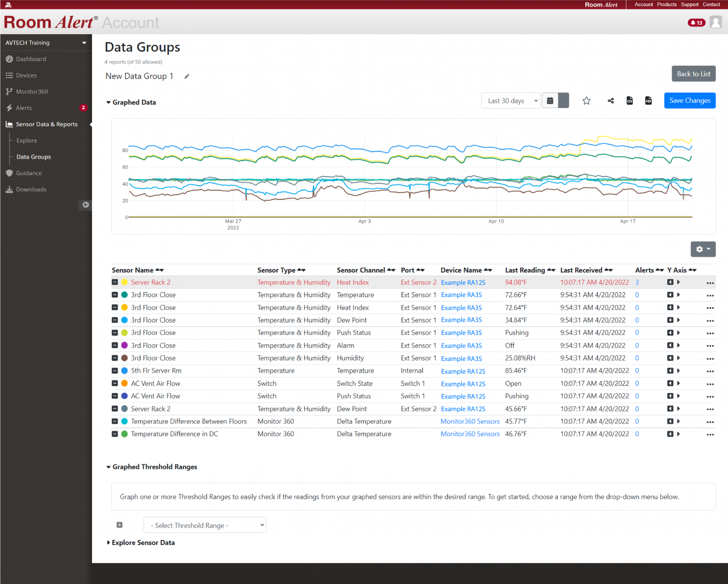Open Monitor360 in the sidebar
The height and width of the screenshot is (584, 728).
click(x=32, y=91)
